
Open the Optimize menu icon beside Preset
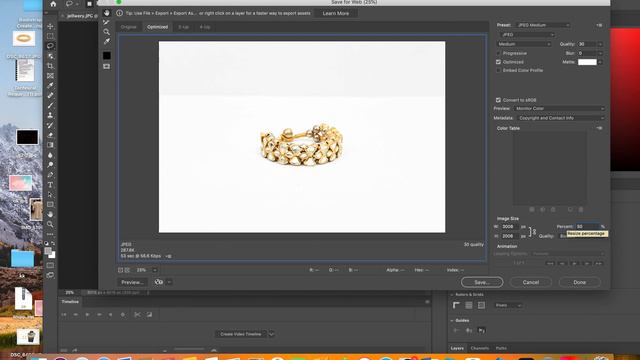pos(599,25)
